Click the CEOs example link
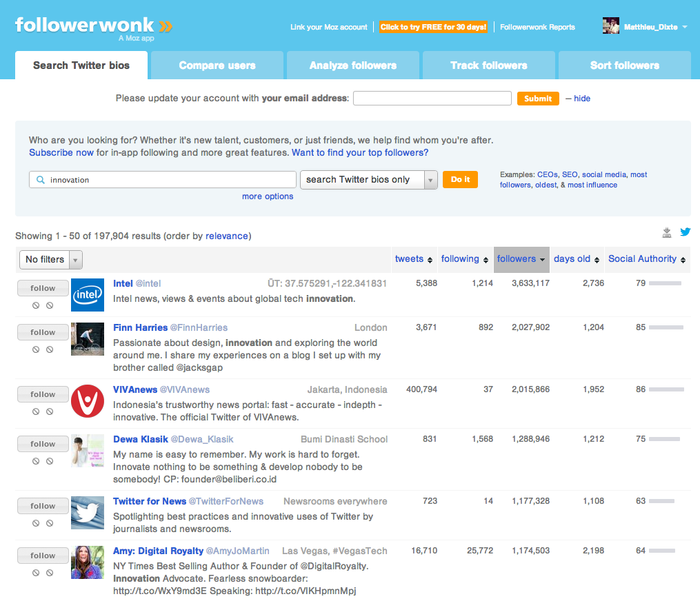The height and width of the screenshot is (601, 700). click(x=548, y=174)
